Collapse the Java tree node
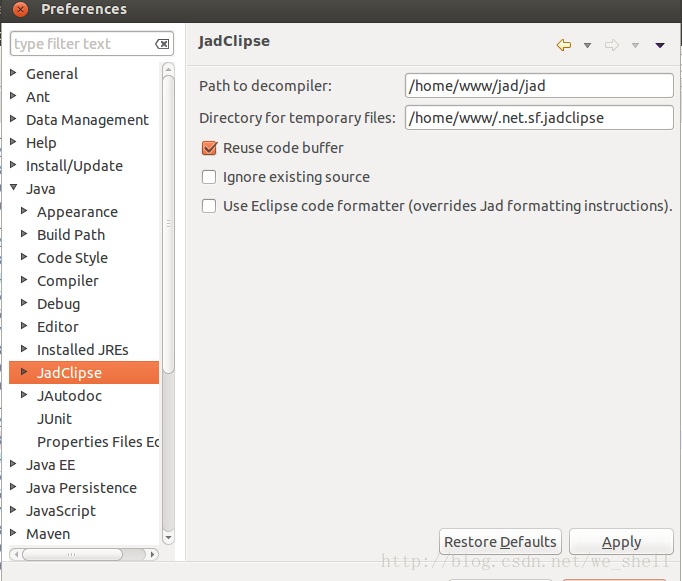The image size is (682, 581). (x=13, y=187)
